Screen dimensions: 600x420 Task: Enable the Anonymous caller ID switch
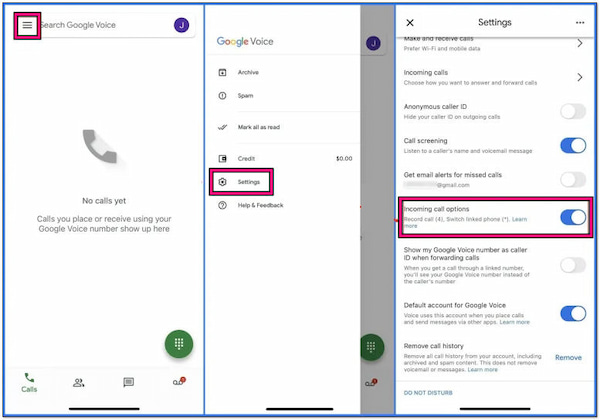(x=573, y=111)
